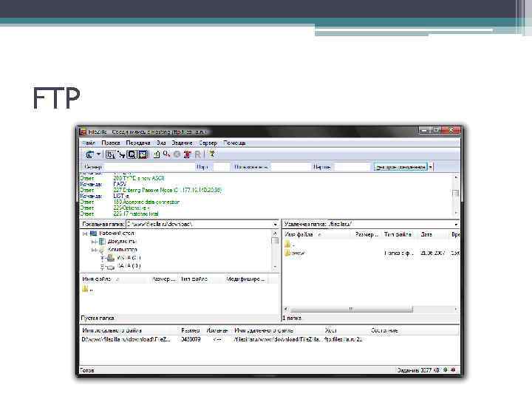
Task: Toggle the remote folder tree icon
Action: click(132, 154)
